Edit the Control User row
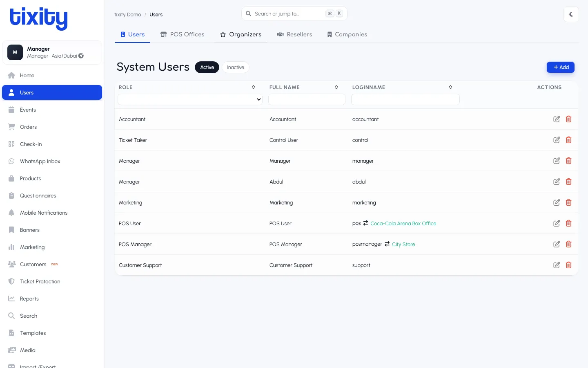This screenshot has width=588, height=368. pyautogui.click(x=557, y=140)
